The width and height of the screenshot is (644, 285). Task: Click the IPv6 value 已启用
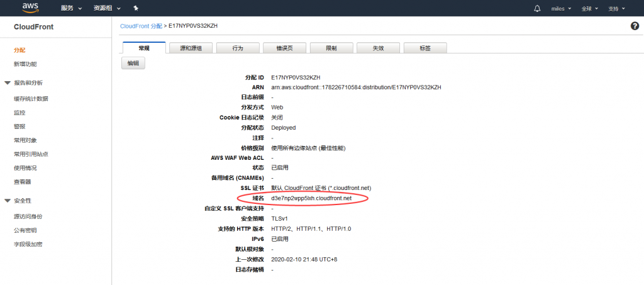(280, 239)
